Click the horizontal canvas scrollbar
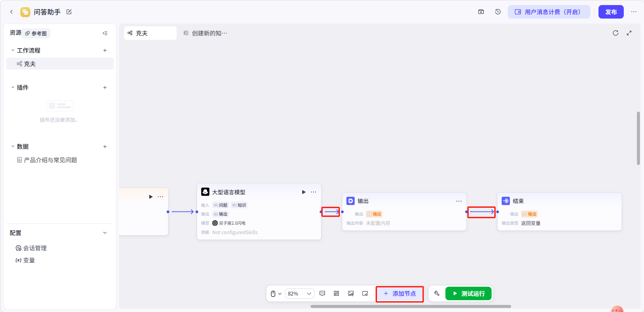The height and width of the screenshot is (312, 644). (x=411, y=307)
